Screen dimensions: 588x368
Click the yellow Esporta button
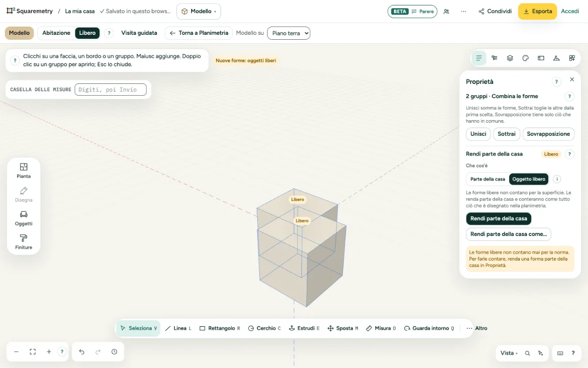point(538,11)
